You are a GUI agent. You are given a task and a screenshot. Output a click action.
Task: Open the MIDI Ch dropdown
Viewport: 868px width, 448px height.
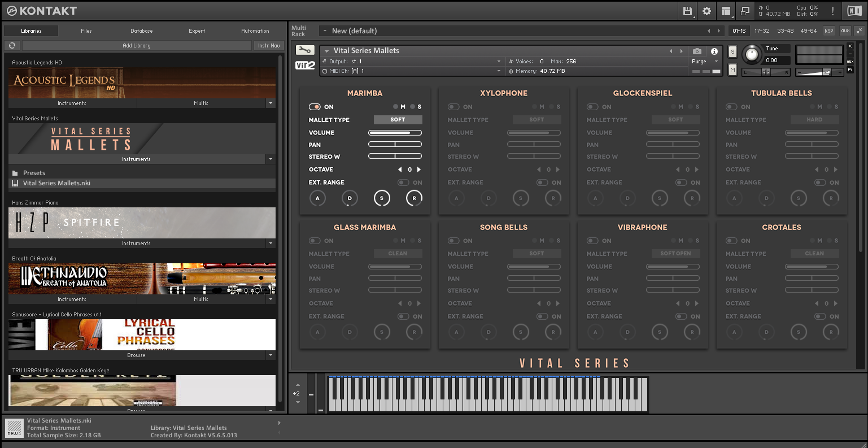[411, 71]
